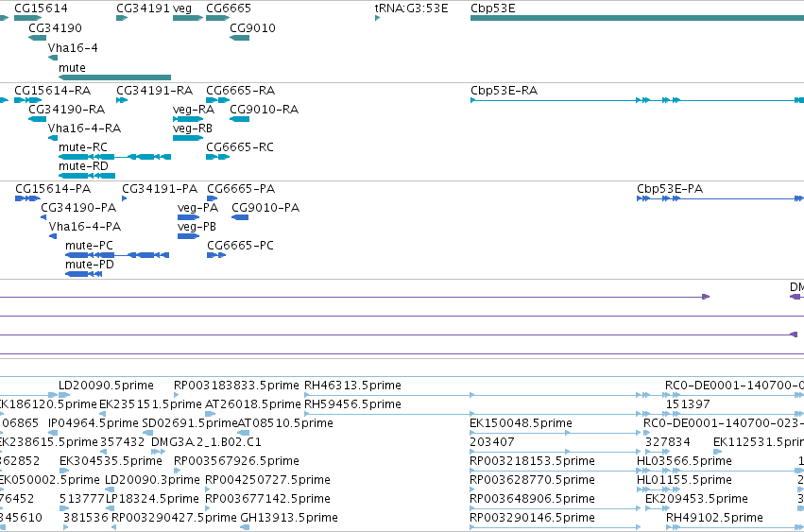Select EST LD20090.5prime

pos(106,386)
